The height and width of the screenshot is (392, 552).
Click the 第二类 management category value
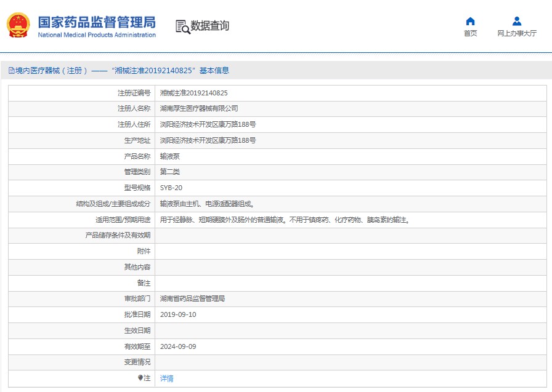point(170,172)
